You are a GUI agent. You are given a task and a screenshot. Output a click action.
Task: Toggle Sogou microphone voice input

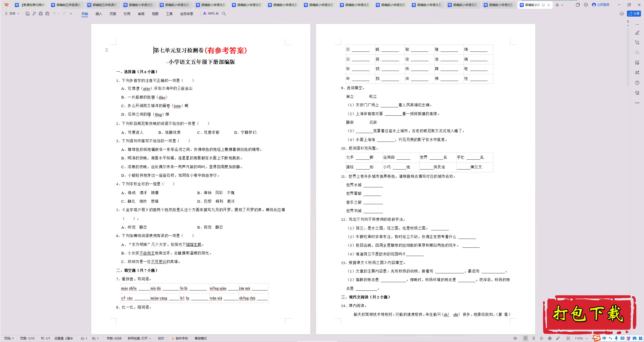[616, 338]
